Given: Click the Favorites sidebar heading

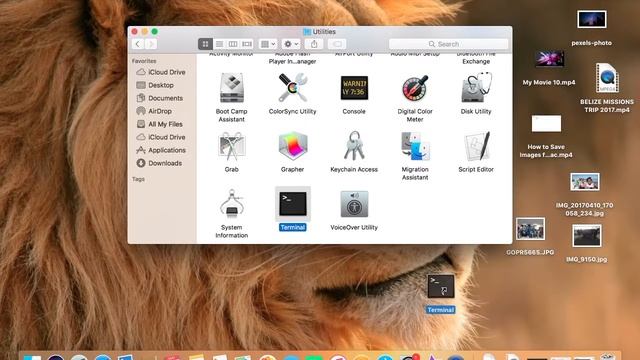Looking at the screenshot, I should (x=144, y=61).
